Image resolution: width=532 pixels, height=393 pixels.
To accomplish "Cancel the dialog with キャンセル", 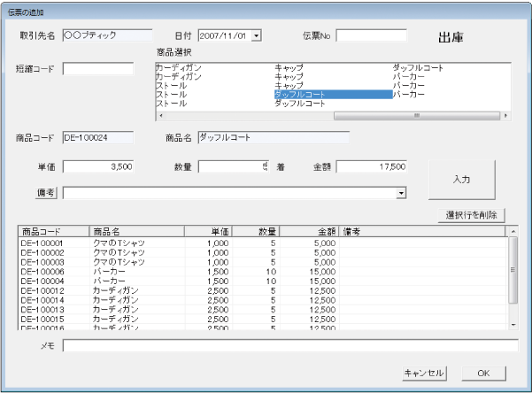I will 423,373.
